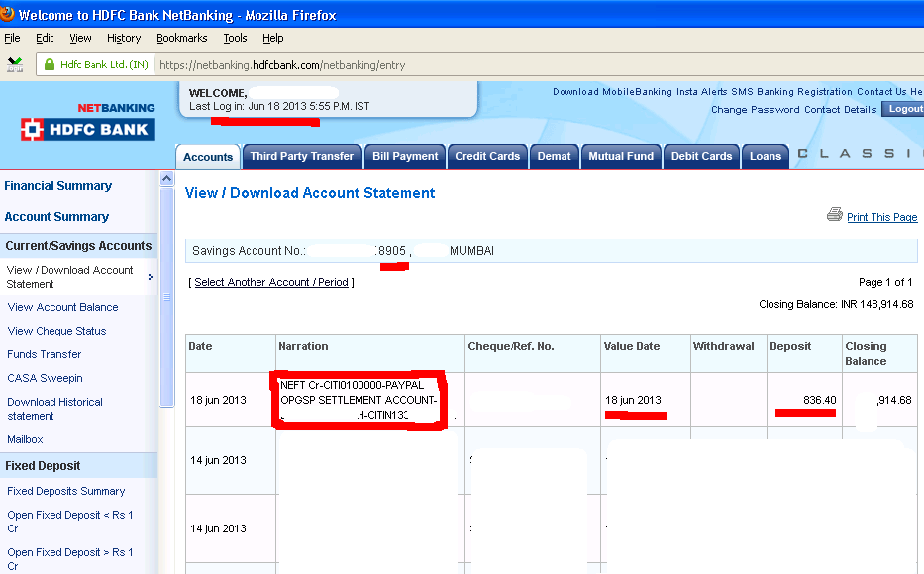
Task: Open Open Fixed Deposit > Rs 1 Cr
Action: coord(70,559)
